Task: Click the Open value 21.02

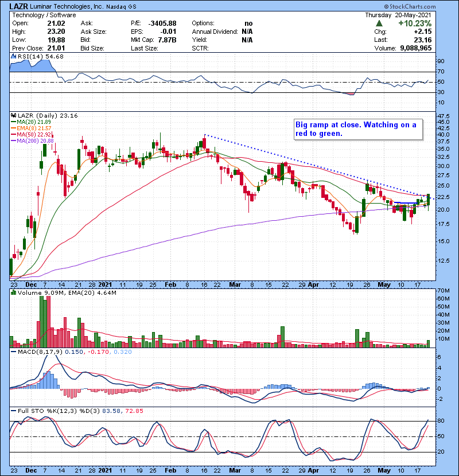Action: 56,24
